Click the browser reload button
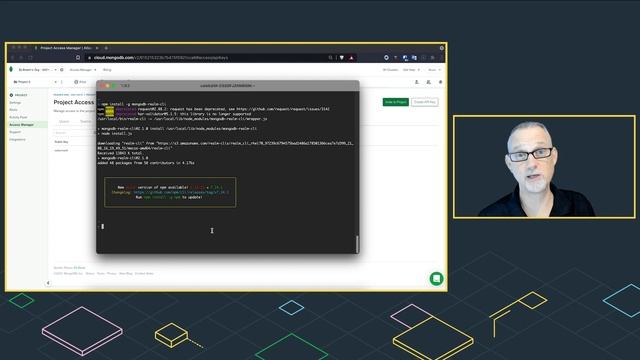Viewport: 640px width, 360px height. (x=30, y=58)
